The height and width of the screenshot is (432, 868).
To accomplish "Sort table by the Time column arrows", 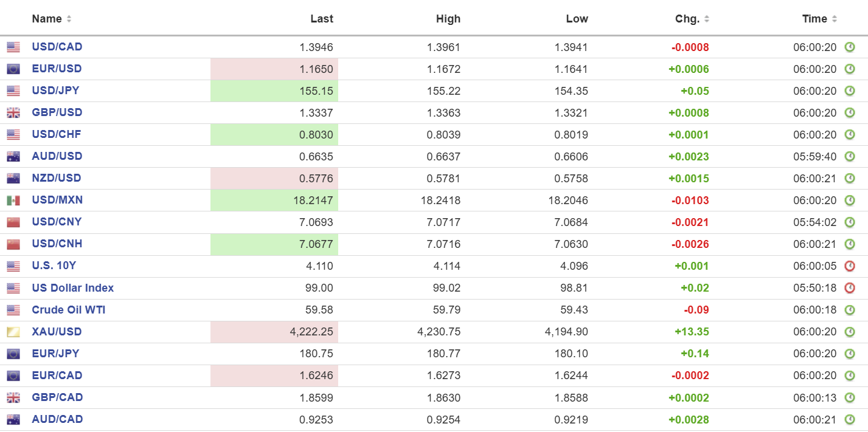I will click(835, 19).
